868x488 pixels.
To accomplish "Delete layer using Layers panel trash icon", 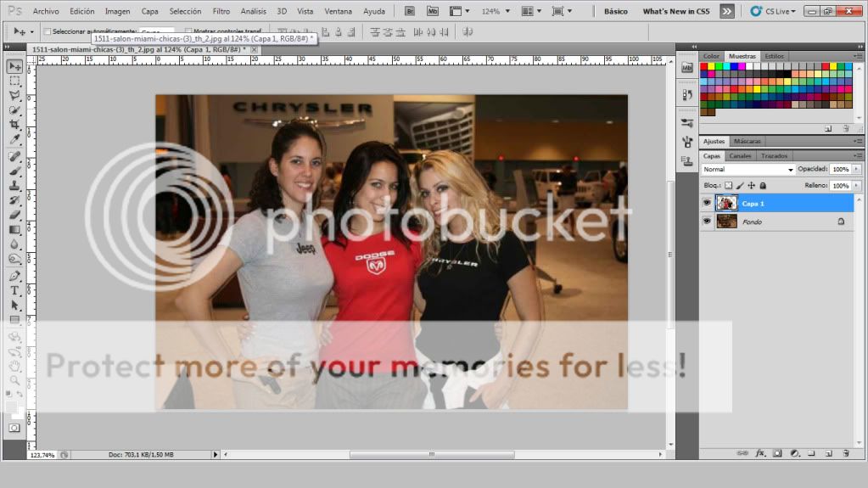I will pyautogui.click(x=846, y=453).
